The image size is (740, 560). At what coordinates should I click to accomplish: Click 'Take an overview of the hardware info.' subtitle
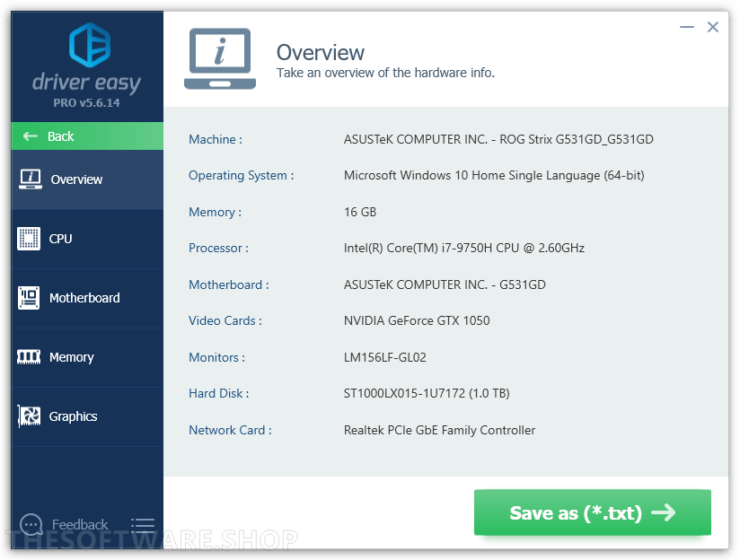click(385, 73)
